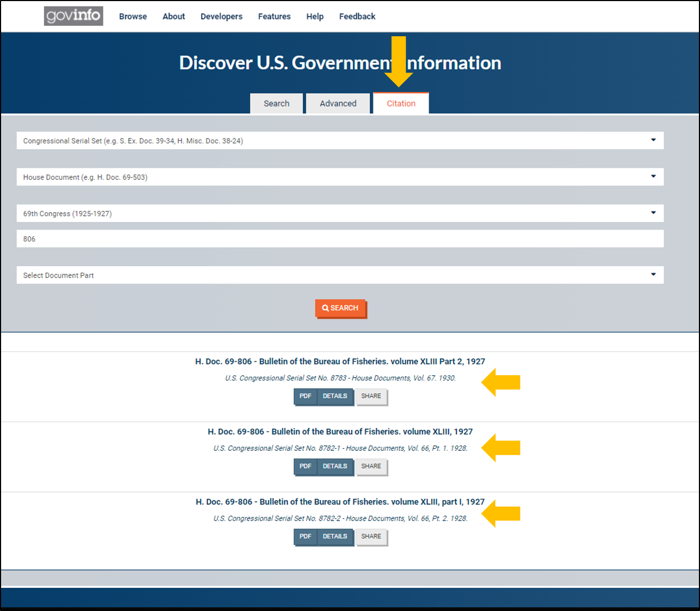Click DETAILS for Bulletin volume XLIII, 1927
The width and height of the screenshot is (700, 611).
(x=335, y=466)
